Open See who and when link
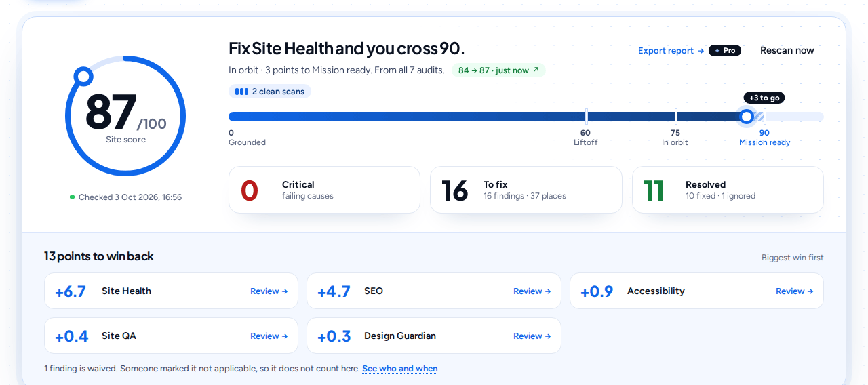 pos(400,369)
